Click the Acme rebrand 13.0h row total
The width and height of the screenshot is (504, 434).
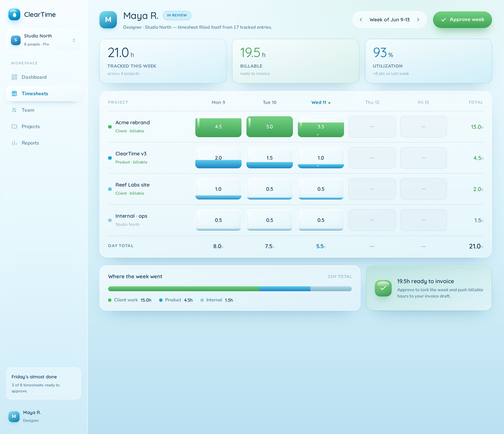point(477,127)
